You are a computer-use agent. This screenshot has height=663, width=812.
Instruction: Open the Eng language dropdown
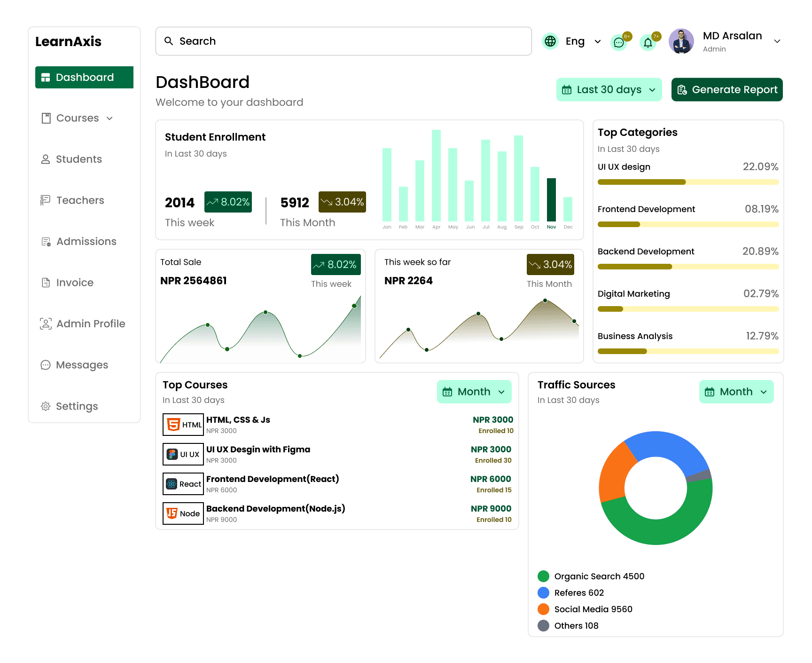(x=583, y=41)
